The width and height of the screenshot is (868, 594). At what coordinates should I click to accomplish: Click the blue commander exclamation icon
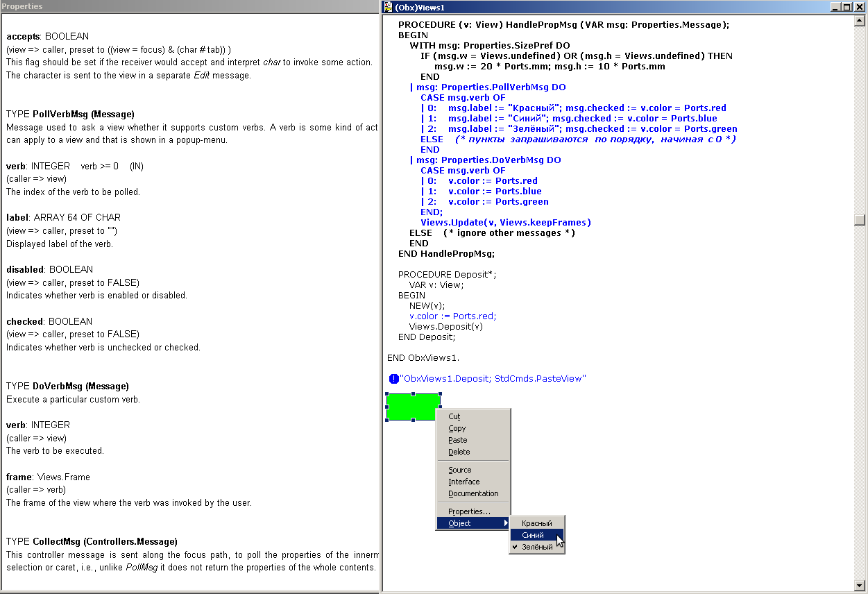tap(393, 379)
